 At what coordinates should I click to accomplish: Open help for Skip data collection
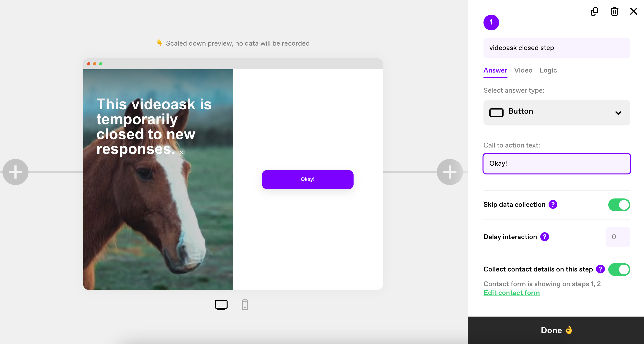point(553,205)
